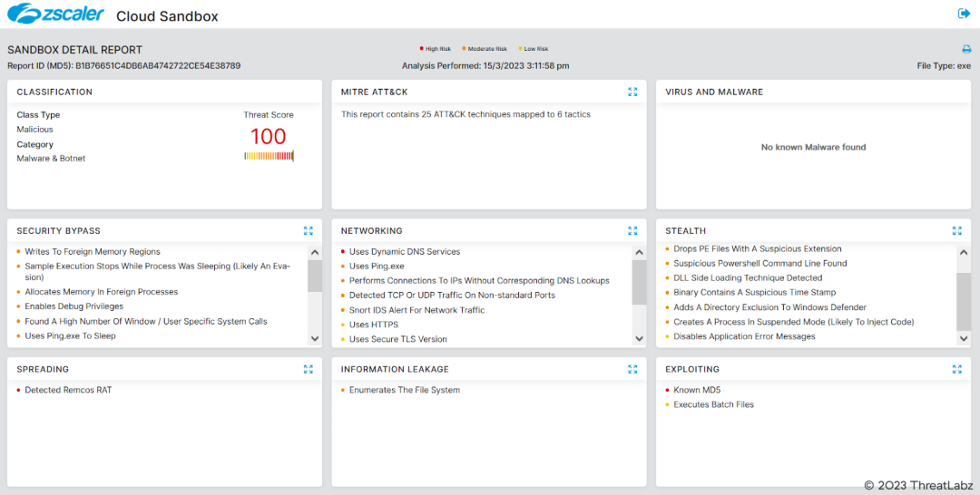Click Stealth panel scroll down arrow

pyautogui.click(x=964, y=338)
